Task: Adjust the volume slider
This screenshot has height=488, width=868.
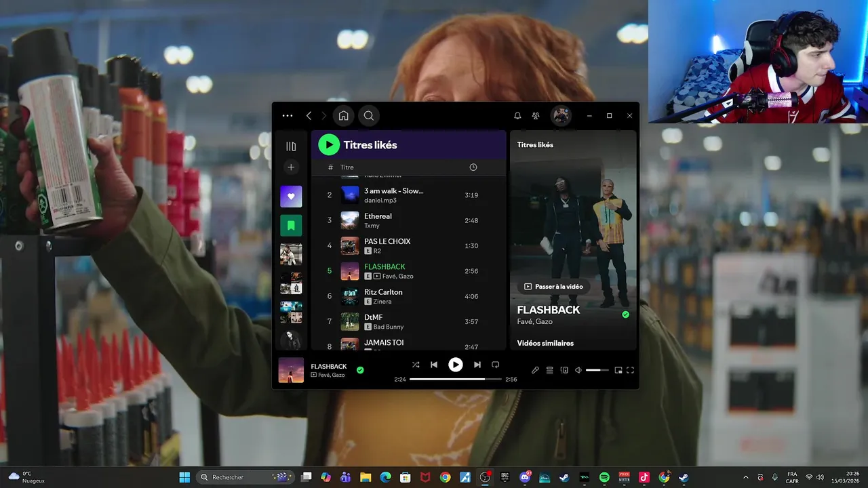Action: 597,370
